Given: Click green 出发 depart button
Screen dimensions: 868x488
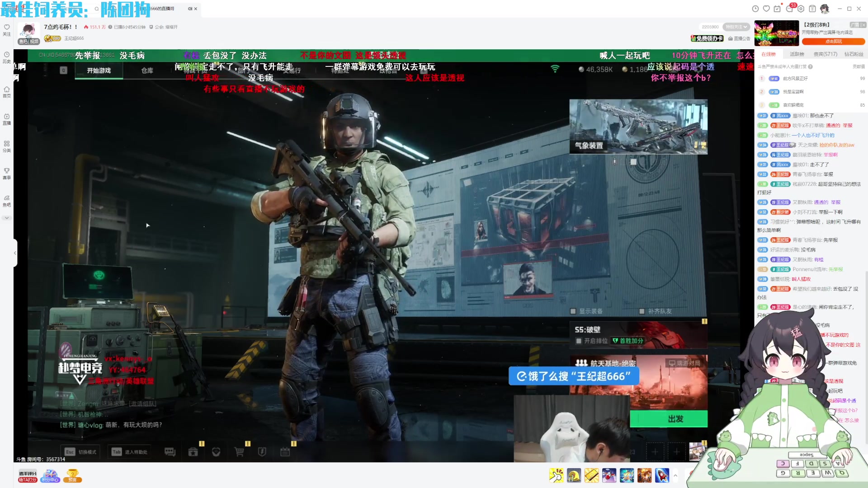Looking at the screenshot, I should click(669, 419).
